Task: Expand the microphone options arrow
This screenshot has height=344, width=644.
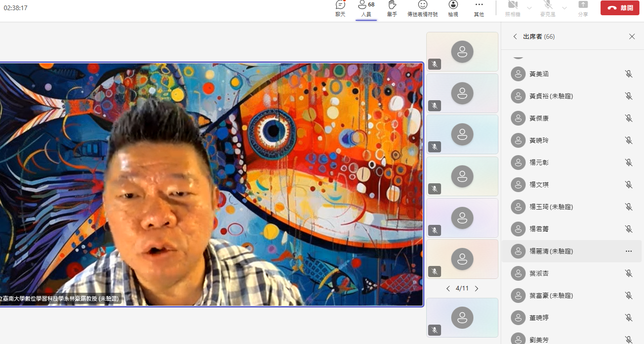Action: (x=564, y=8)
